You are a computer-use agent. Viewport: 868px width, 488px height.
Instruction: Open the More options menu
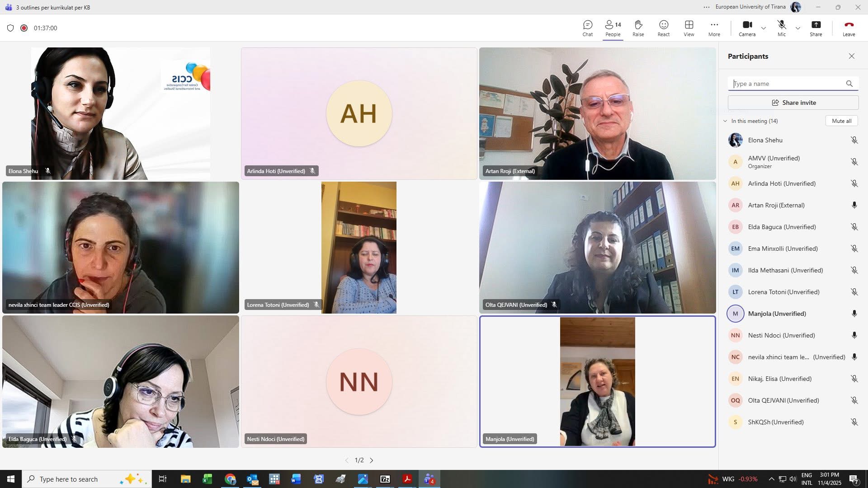point(714,28)
